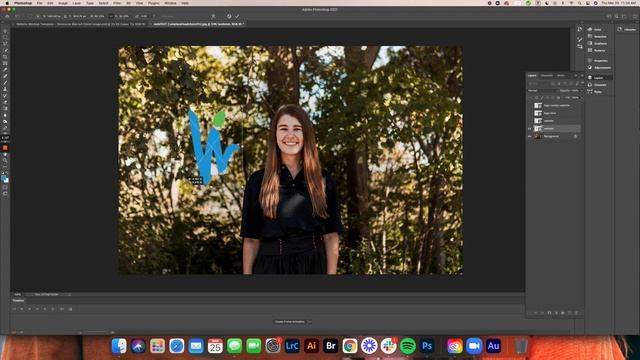Toggle lock transparent pixels in Layers panel

(x=537, y=98)
